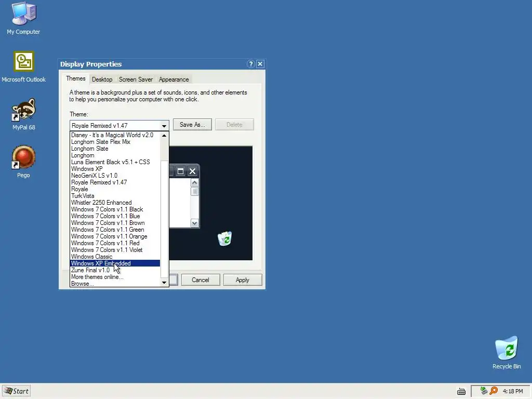Viewport: 532px width, 399px height.
Task: Choose the Windows XP theme entry
Action: (x=115, y=169)
